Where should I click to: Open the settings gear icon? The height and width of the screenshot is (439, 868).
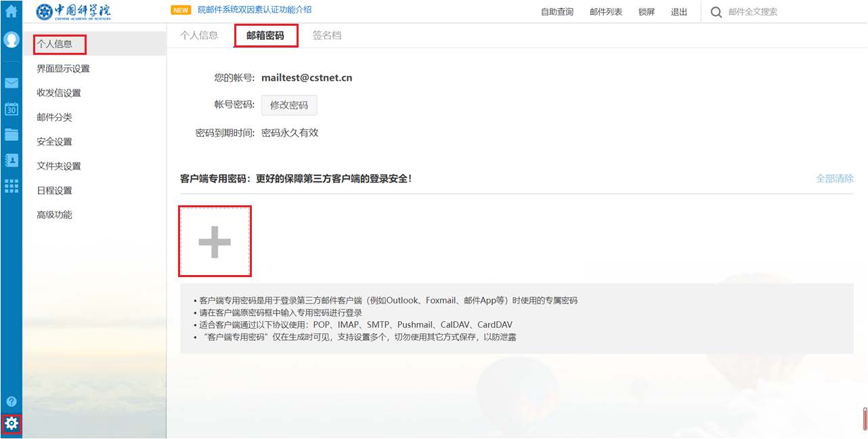point(11,424)
